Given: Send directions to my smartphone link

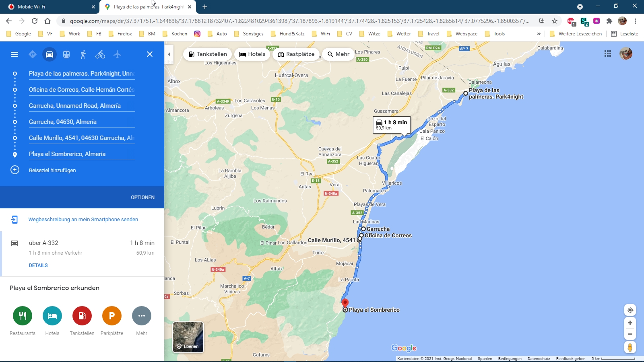Looking at the screenshot, I should 83,220.
